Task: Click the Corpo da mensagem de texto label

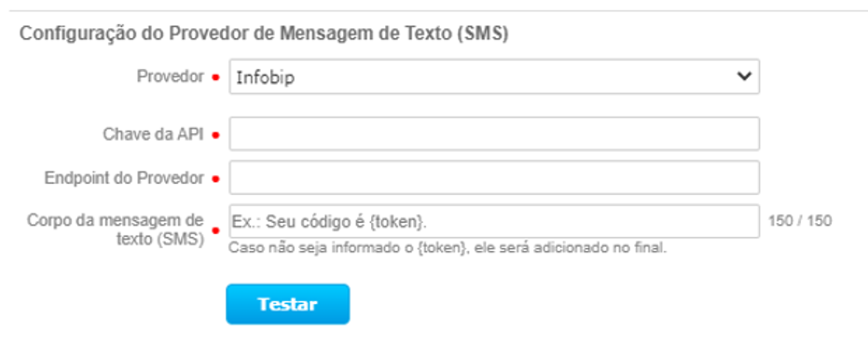Action: point(116,229)
